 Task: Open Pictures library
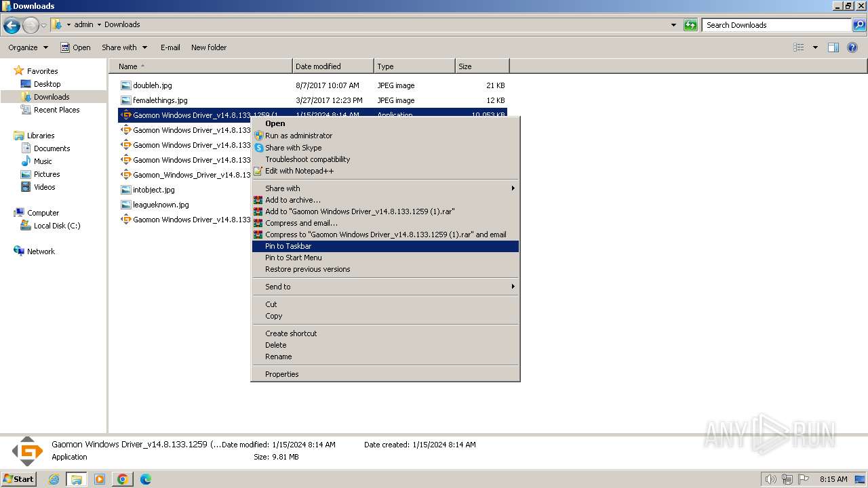47,174
